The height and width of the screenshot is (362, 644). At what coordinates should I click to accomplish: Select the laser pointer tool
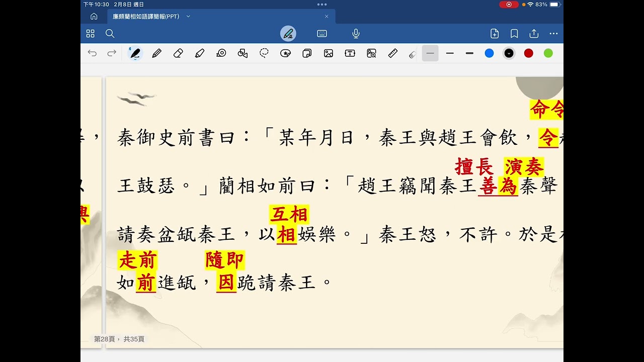click(412, 54)
